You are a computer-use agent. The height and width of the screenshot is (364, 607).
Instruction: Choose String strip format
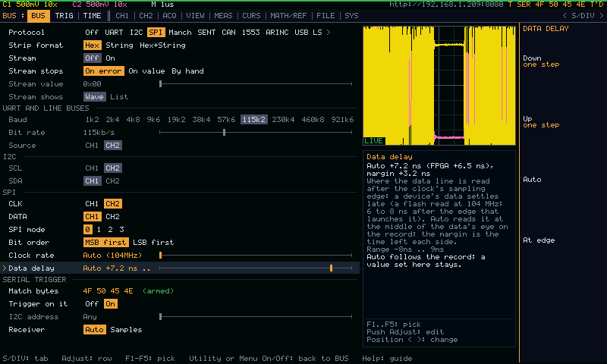tap(119, 45)
